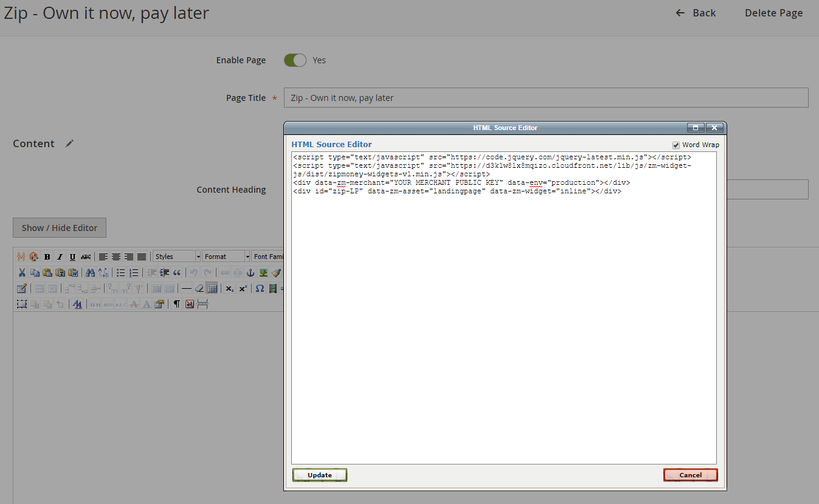Viewport: 819px width, 504px height.
Task: Toggle bold formatting
Action: [x=47, y=257]
